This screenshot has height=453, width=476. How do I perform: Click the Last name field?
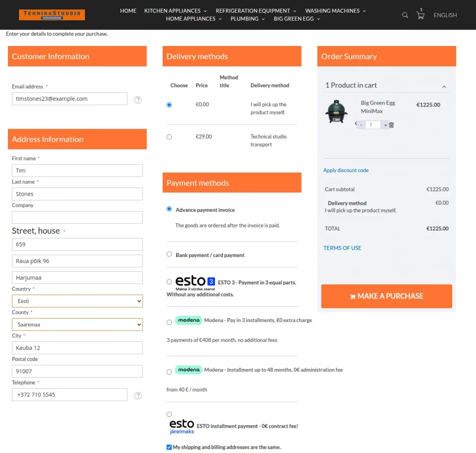77,194
